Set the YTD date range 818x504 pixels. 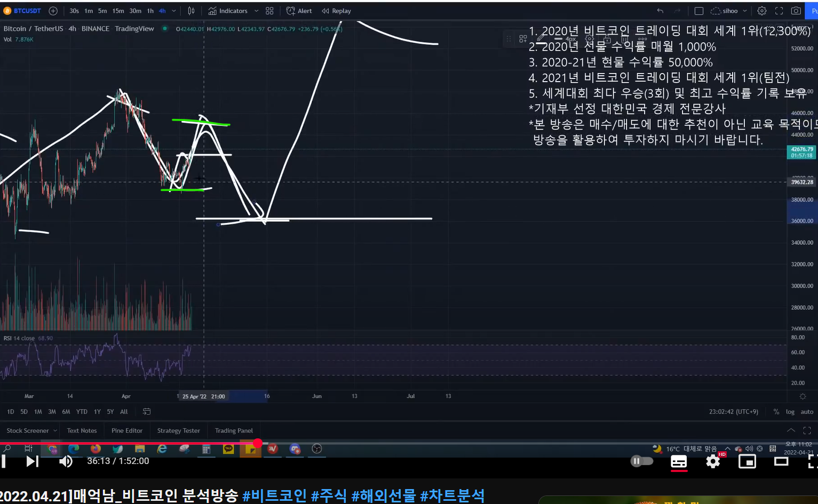tap(82, 412)
